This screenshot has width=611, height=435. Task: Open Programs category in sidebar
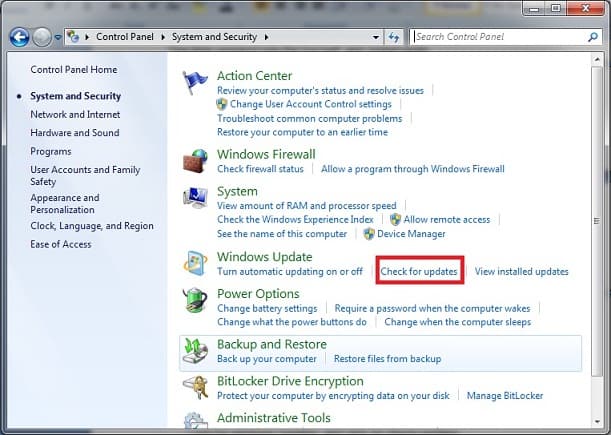(x=51, y=151)
